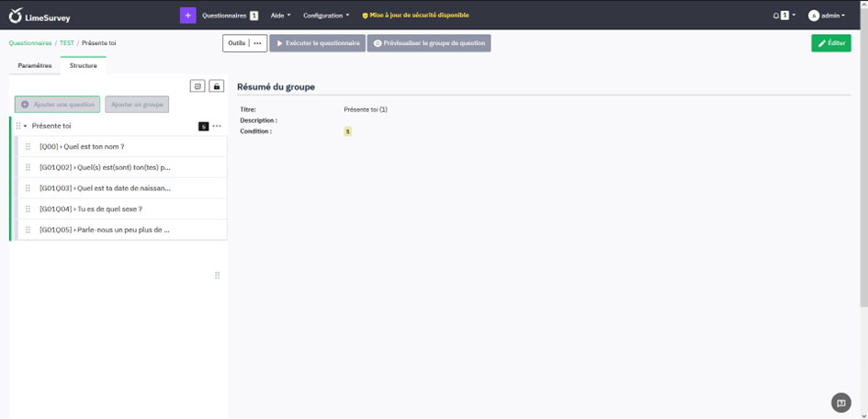Click the green Éditer button
The image size is (868, 419).
pos(830,43)
